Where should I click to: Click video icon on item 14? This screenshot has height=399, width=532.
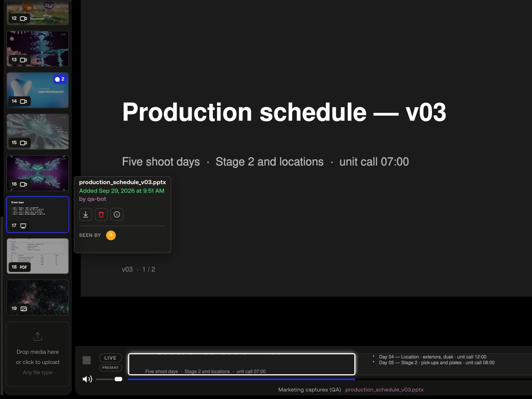click(24, 101)
